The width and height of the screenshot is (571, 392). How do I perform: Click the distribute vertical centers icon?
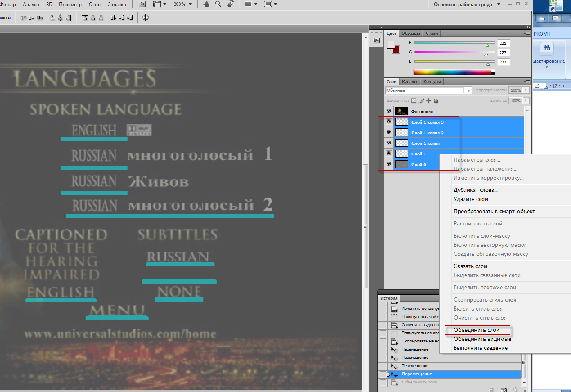(93, 18)
